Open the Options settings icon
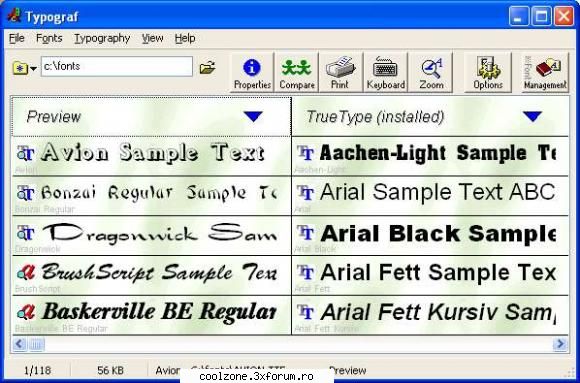The width and height of the screenshot is (580, 383). click(x=488, y=73)
